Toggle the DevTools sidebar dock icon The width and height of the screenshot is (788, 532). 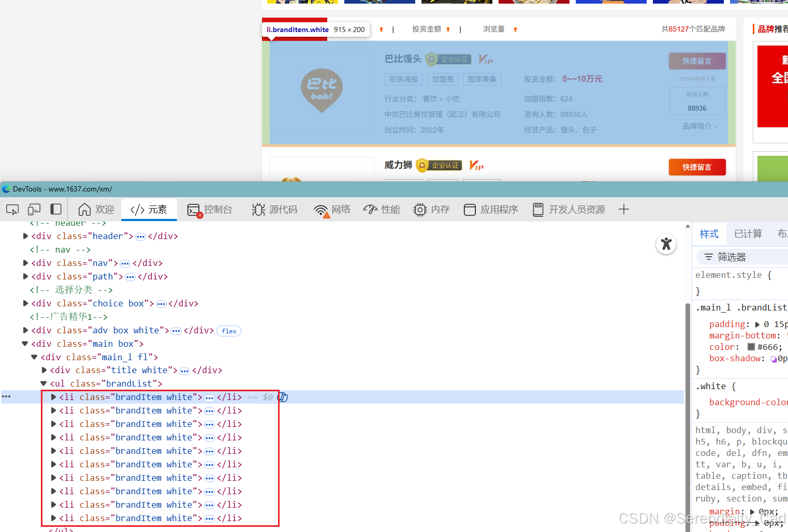click(56, 210)
